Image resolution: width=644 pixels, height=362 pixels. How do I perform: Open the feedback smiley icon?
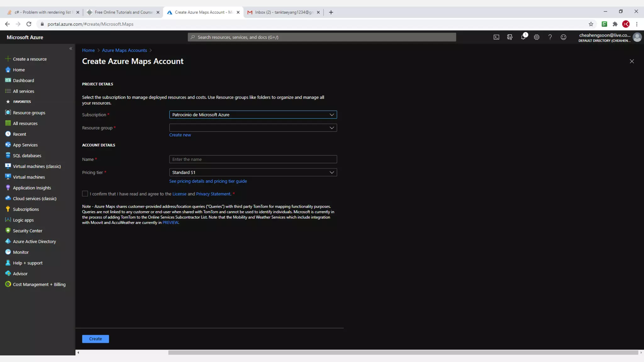pyautogui.click(x=563, y=37)
